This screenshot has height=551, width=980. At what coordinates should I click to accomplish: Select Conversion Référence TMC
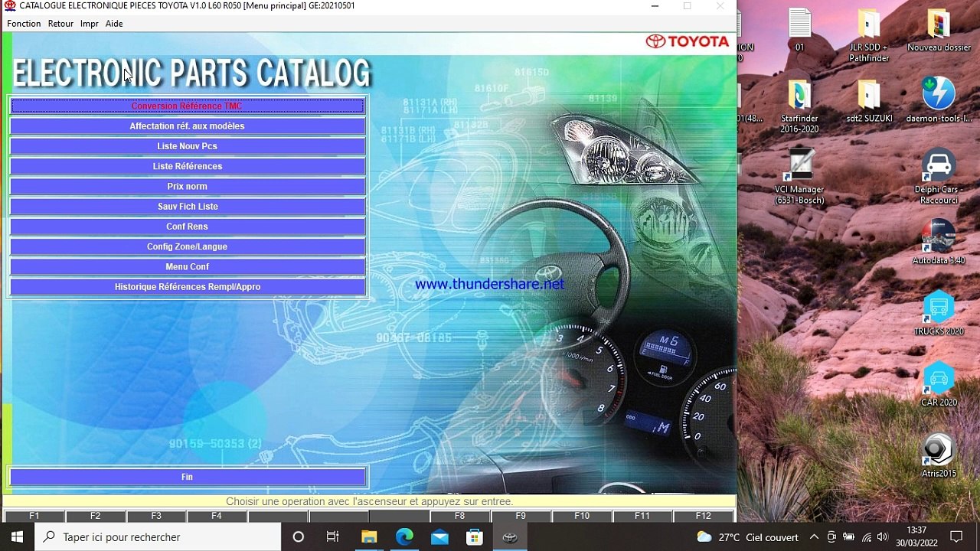[188, 106]
